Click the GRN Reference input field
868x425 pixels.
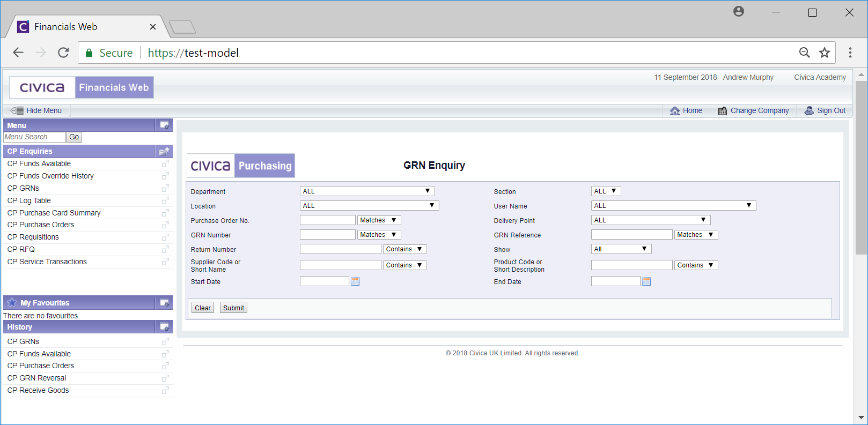pyautogui.click(x=632, y=235)
